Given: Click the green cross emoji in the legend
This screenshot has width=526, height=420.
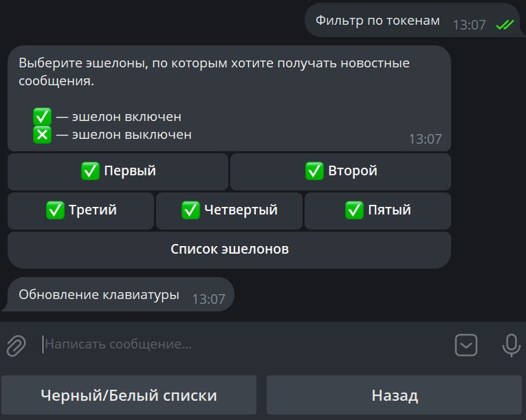Looking at the screenshot, I should click(42, 135).
